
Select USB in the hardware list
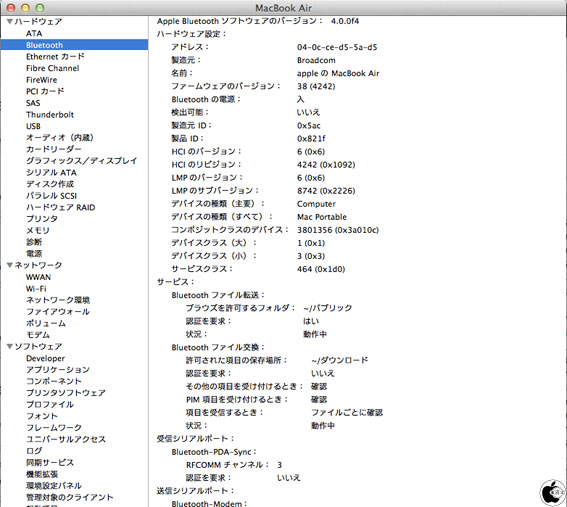point(33,126)
